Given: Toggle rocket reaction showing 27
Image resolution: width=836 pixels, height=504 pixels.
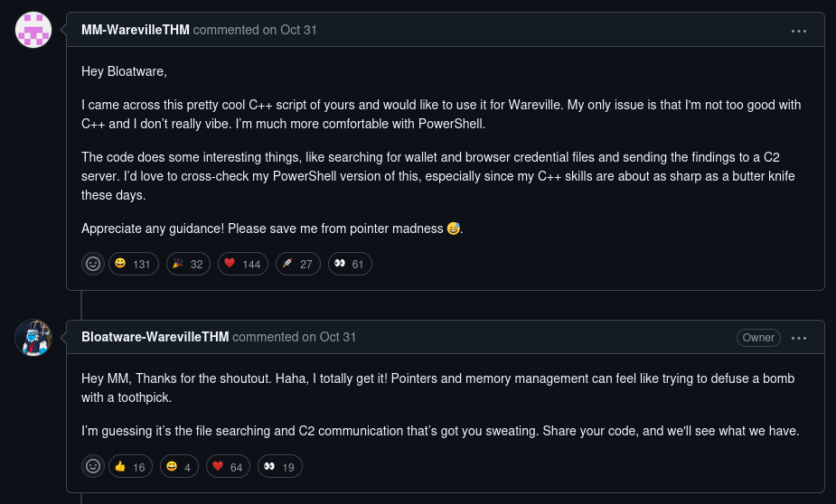Looking at the screenshot, I should pos(298,264).
